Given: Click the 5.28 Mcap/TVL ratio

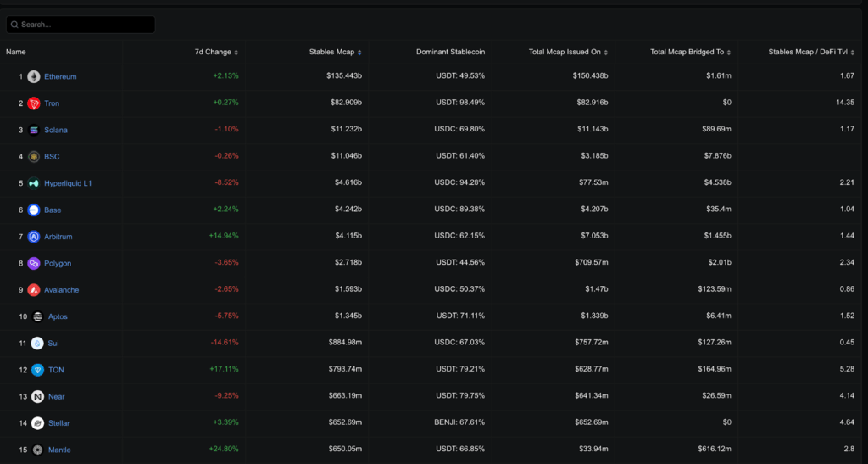Looking at the screenshot, I should pos(847,369).
